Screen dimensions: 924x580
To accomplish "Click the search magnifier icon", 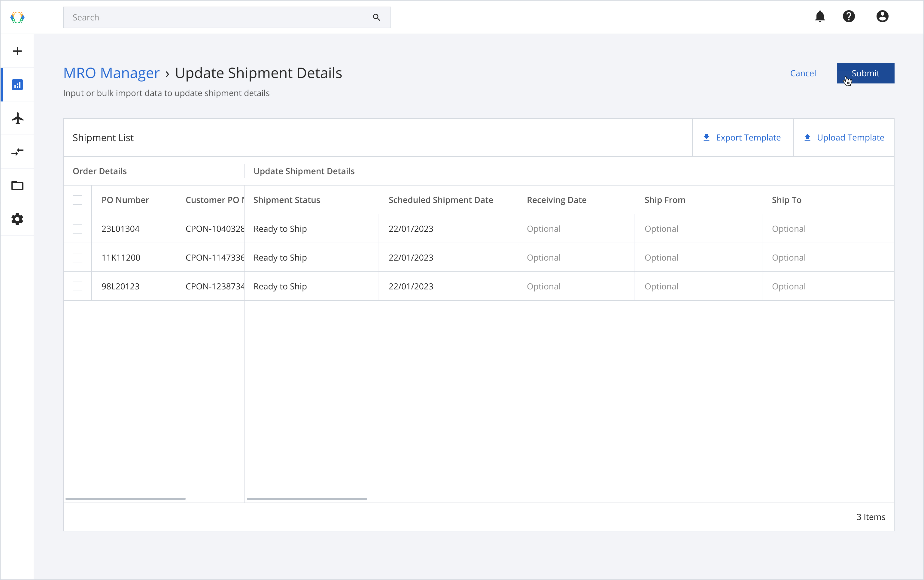I will [376, 17].
